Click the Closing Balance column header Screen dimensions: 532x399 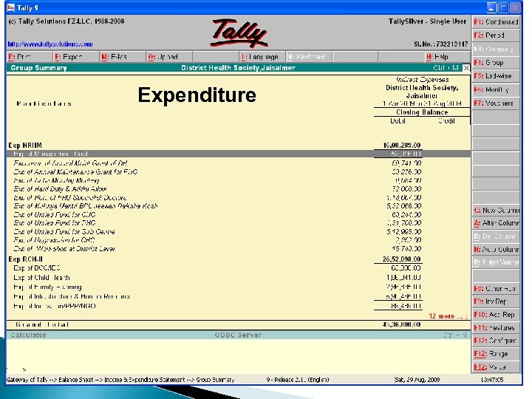[422, 112]
